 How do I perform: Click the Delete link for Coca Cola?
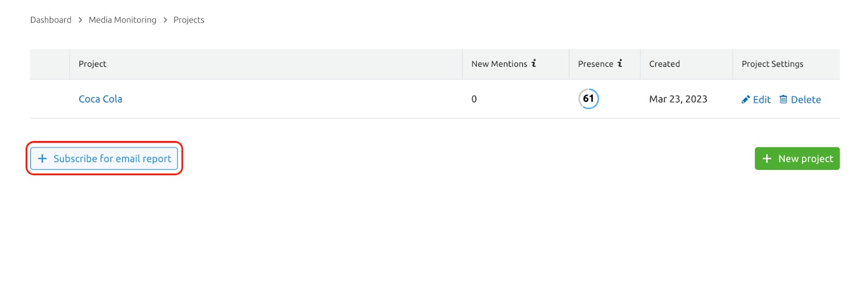tap(806, 100)
